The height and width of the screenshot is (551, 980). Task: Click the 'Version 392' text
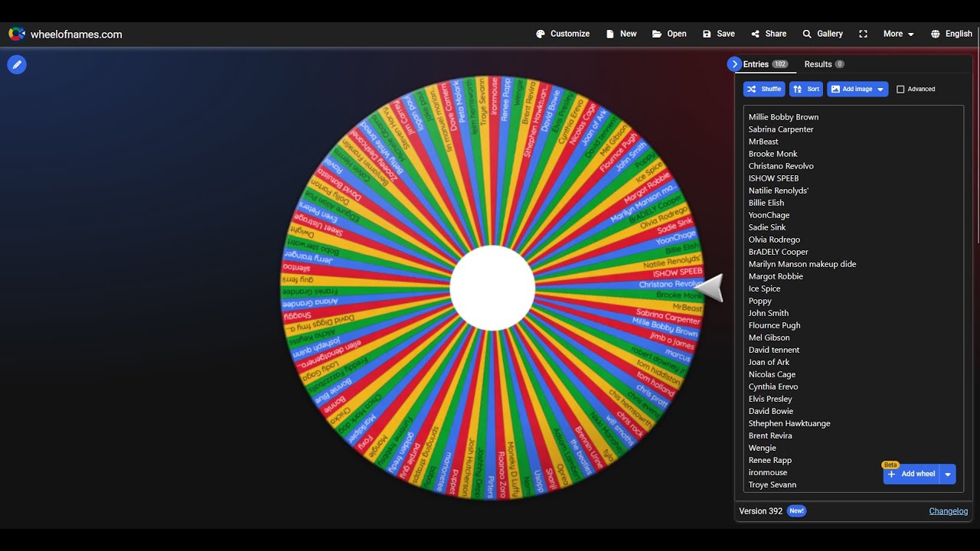click(x=761, y=511)
